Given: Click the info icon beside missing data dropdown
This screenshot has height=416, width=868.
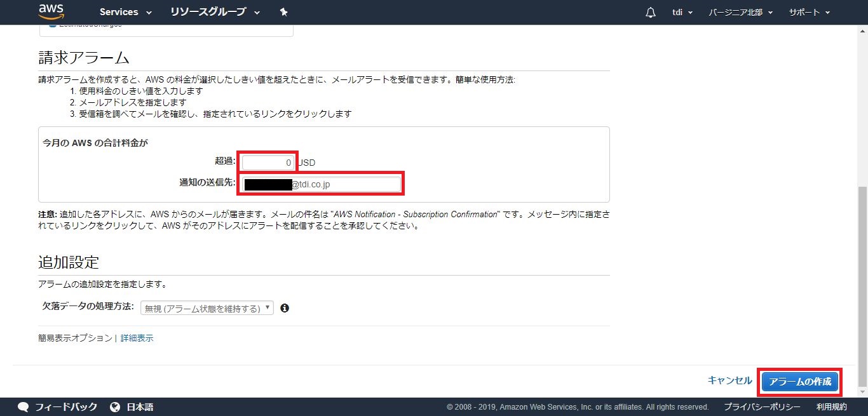Looking at the screenshot, I should [x=285, y=308].
